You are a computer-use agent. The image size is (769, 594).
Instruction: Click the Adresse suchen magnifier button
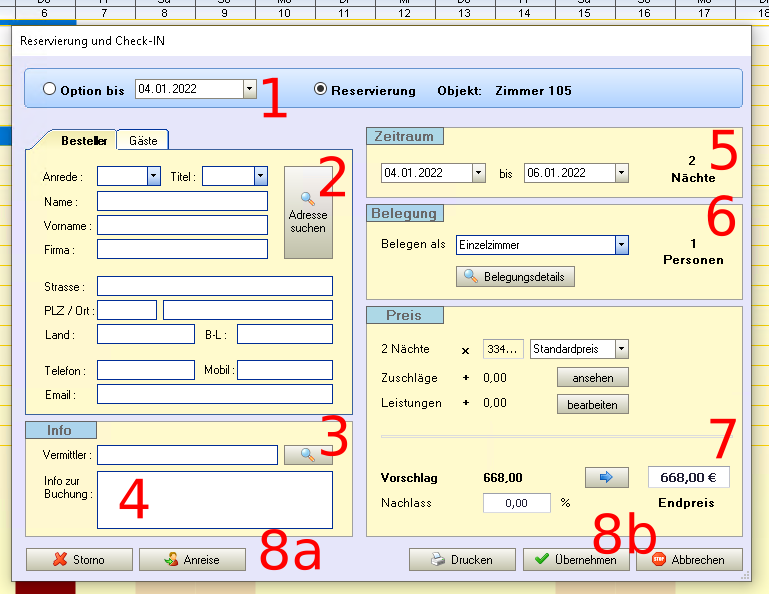308,212
